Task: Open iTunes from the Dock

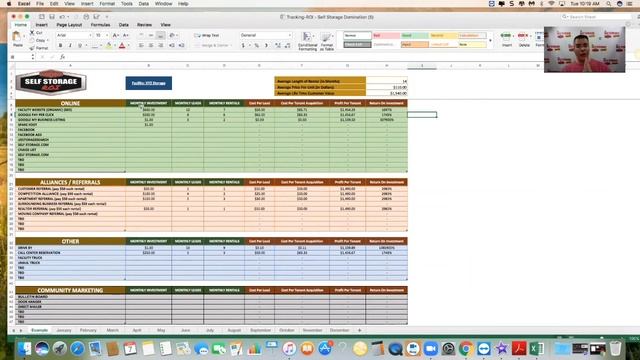Action: pyautogui.click(x=289, y=349)
